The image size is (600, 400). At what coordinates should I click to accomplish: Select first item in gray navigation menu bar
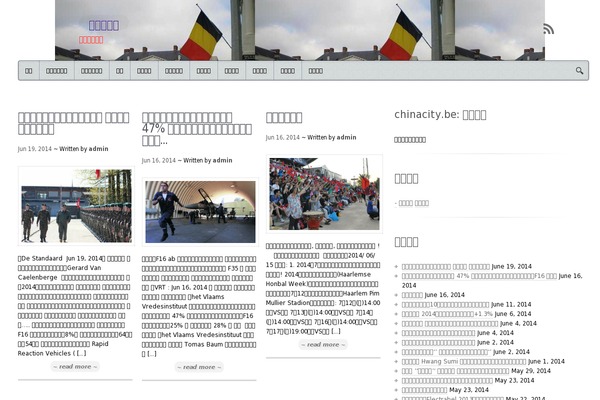[x=29, y=71]
